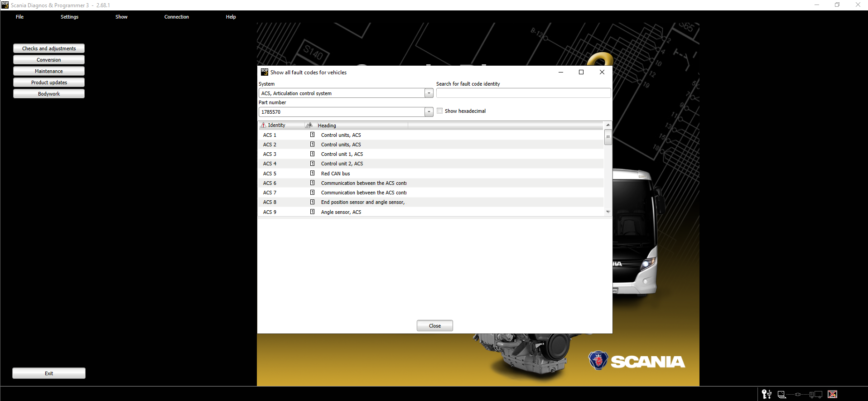Click the warning triangle icon in Identity header
868x401 pixels.
pos(263,125)
